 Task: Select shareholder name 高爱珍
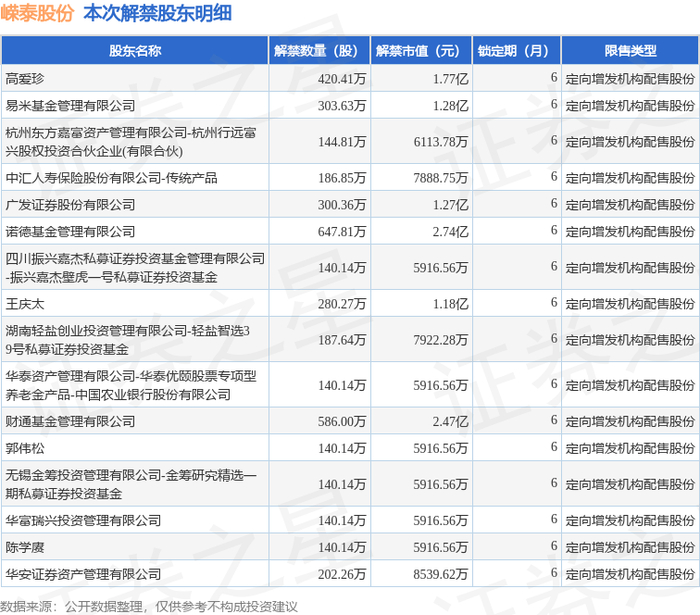click(x=25, y=79)
